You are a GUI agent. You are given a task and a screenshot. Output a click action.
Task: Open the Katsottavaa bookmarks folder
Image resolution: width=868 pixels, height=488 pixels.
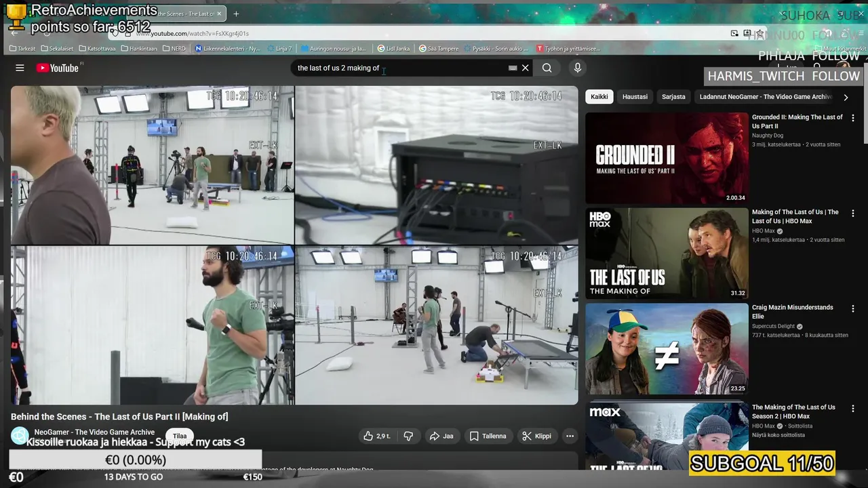click(97, 49)
